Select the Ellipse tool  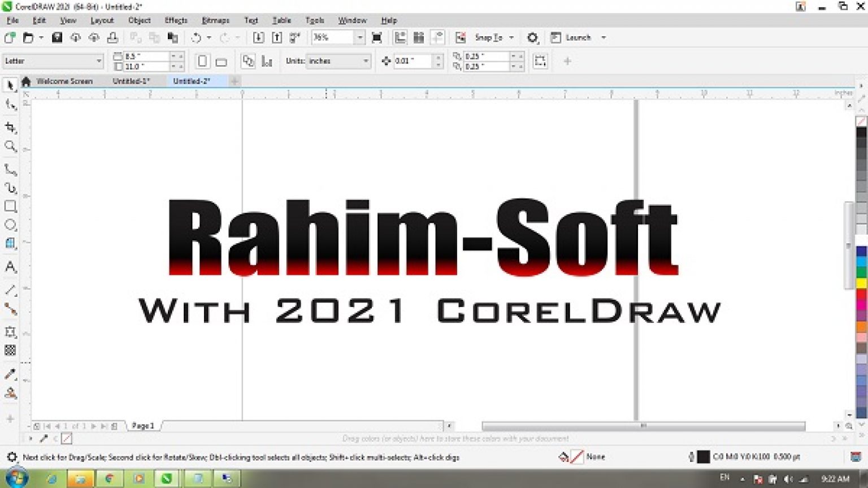[10, 225]
